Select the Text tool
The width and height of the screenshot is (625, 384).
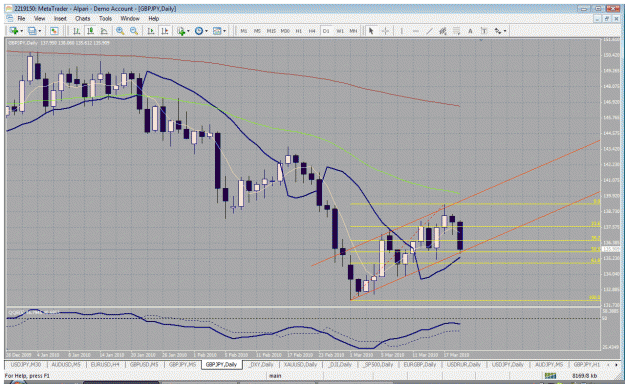coord(470,31)
